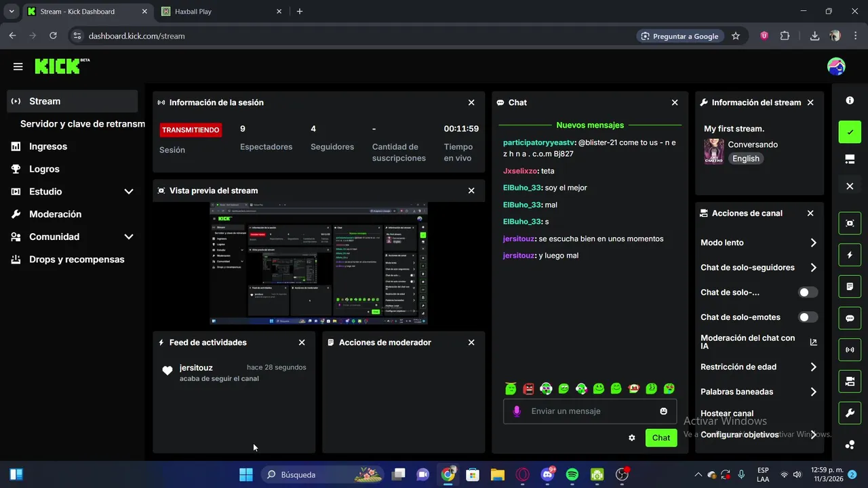Open the emoji picker in message box
Viewport: 868px width, 488px height.
click(663, 411)
